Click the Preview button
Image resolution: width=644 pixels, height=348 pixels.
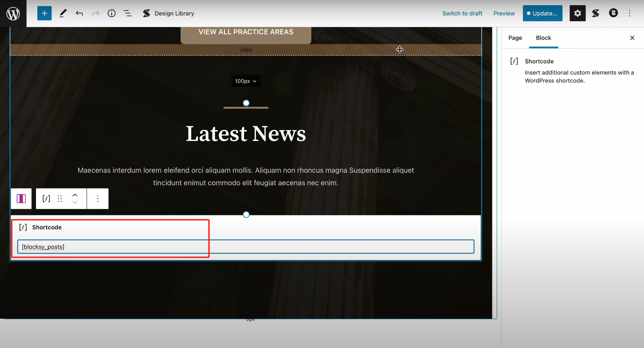point(504,13)
